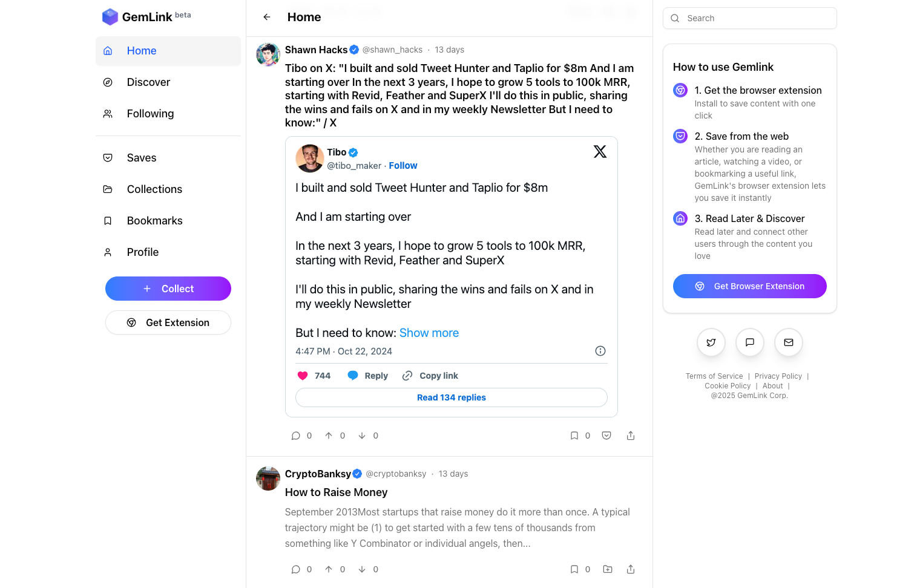Open the Home tab
917x588 pixels.
141,51
